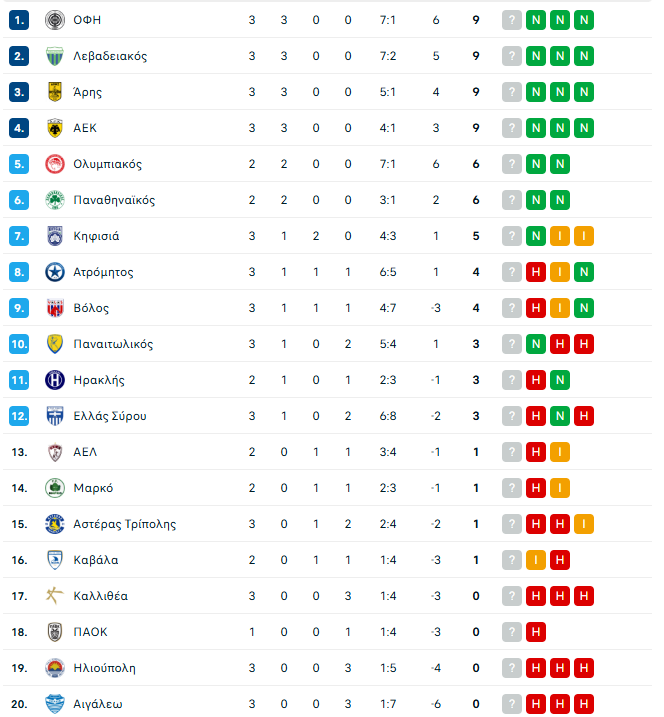Click the ΟΦΗ club crest
The image size is (664, 717).
[55, 20]
